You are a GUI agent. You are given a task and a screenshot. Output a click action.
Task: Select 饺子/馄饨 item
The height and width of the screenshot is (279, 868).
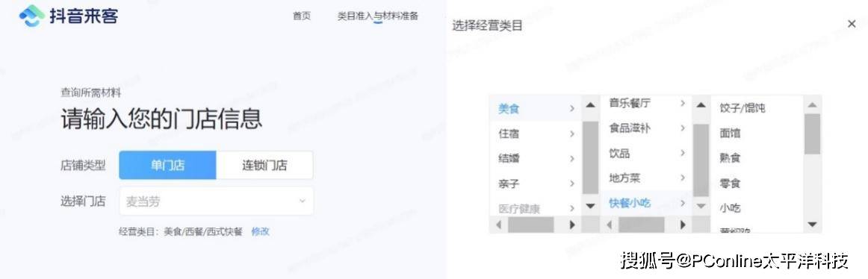click(x=742, y=107)
